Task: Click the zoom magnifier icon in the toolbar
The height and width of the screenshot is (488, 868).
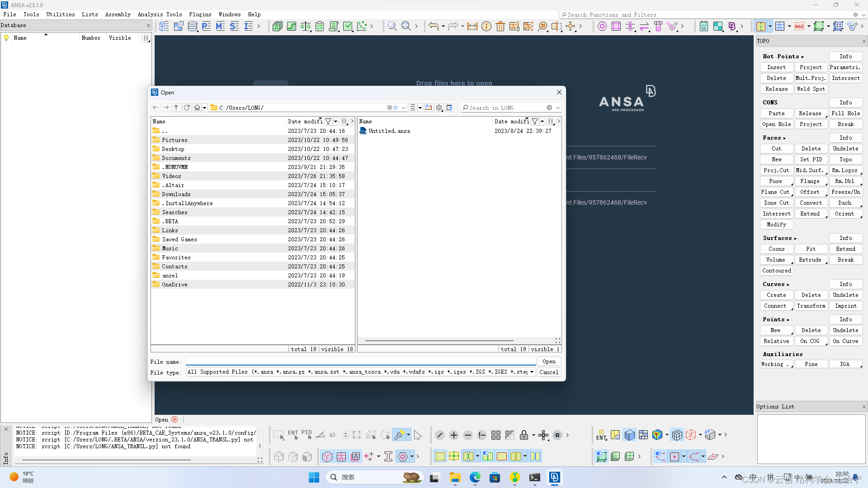Action: click(406, 26)
